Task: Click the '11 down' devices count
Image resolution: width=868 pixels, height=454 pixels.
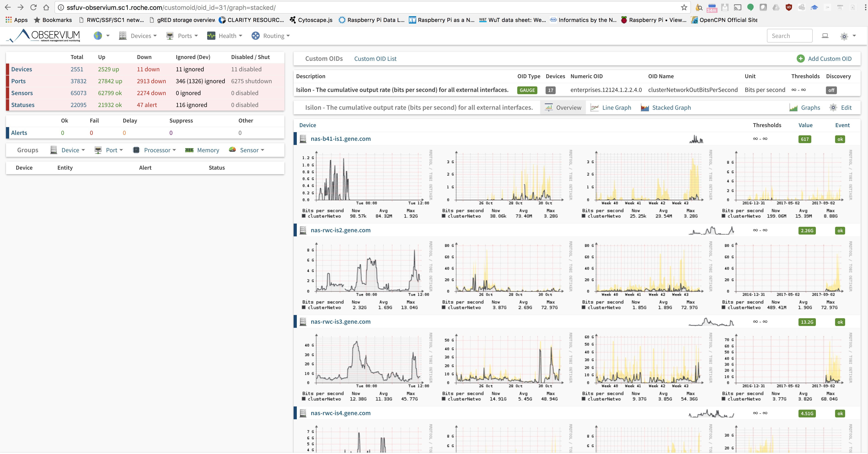Action: (148, 69)
